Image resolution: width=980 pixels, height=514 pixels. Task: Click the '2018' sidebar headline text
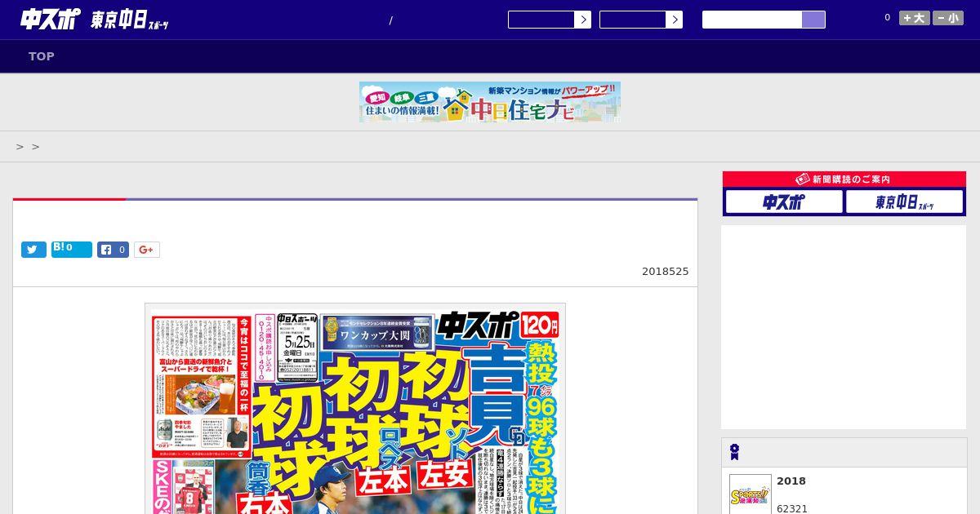click(791, 481)
